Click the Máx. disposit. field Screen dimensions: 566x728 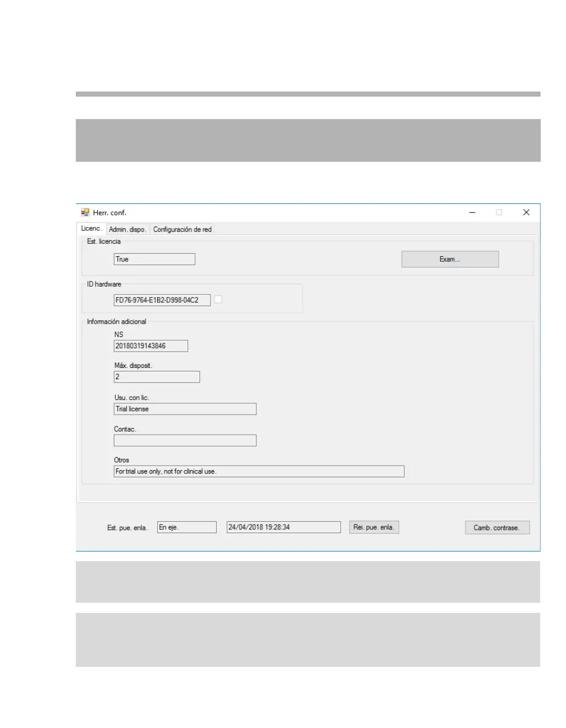click(x=157, y=377)
